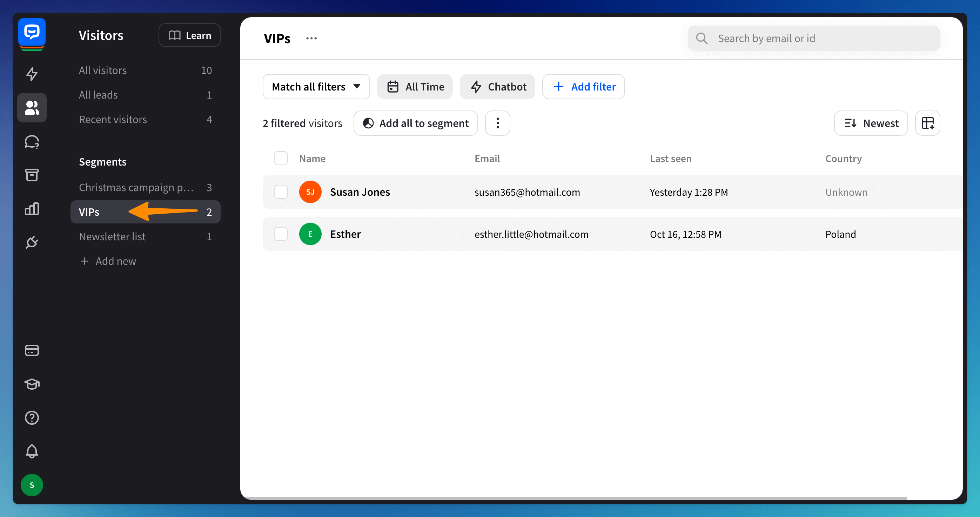This screenshot has width=980, height=517.
Task: Click the customize columns table icon
Action: [x=927, y=123]
